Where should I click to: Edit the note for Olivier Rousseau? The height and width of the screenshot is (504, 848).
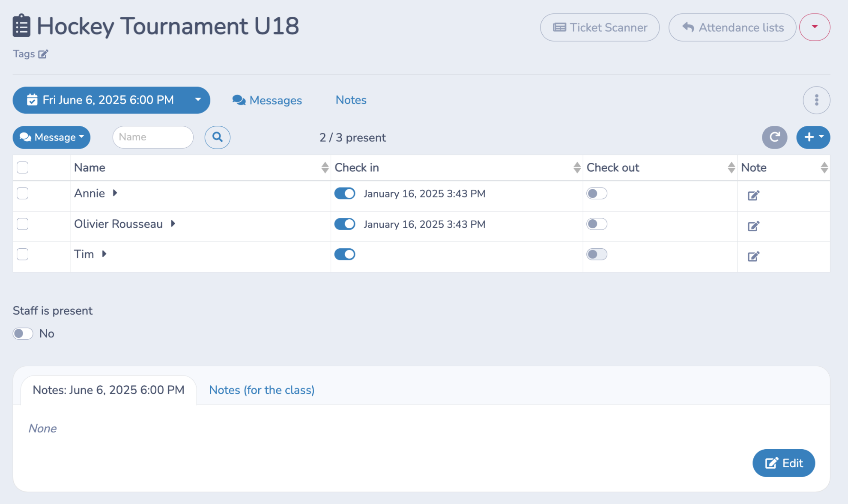(x=753, y=226)
